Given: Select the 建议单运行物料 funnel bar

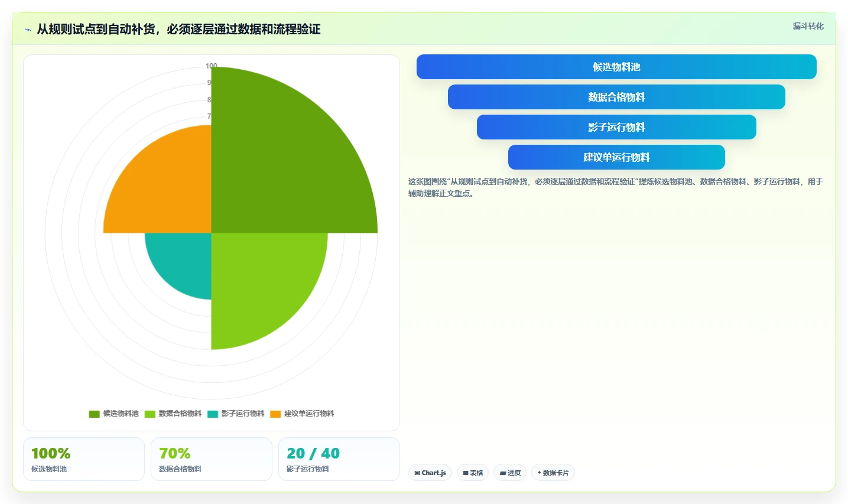Looking at the screenshot, I should click(x=616, y=157).
